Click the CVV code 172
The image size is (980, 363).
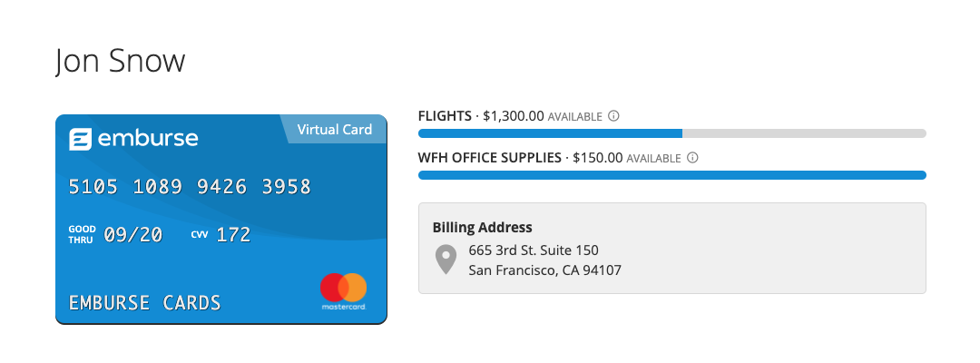pos(233,235)
